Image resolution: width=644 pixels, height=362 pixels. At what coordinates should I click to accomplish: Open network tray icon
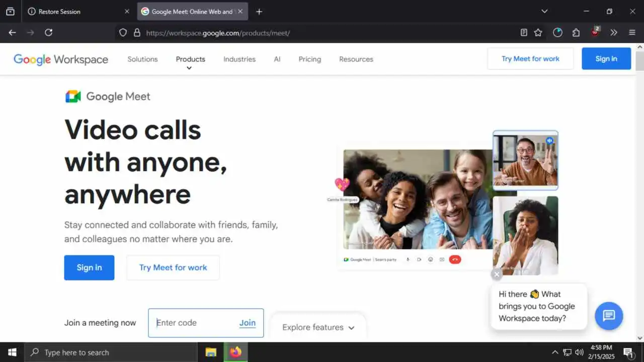(567, 352)
